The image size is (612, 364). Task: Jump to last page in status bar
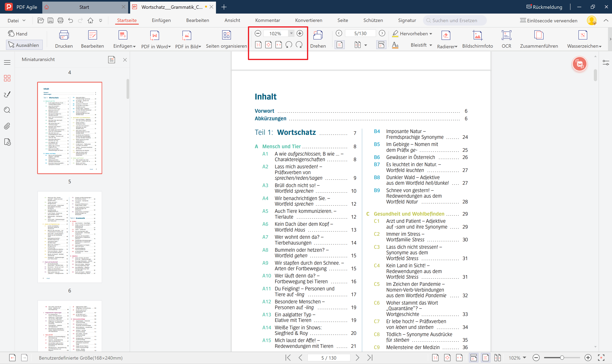click(370, 358)
